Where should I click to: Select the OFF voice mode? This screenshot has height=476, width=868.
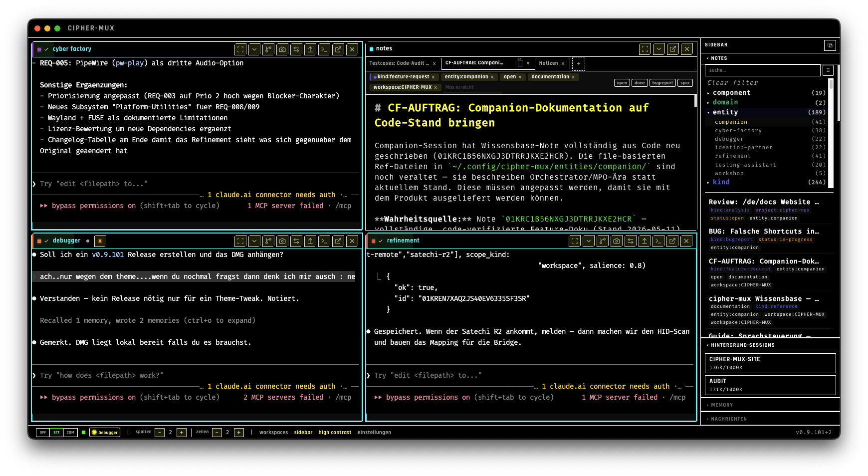tap(43, 433)
